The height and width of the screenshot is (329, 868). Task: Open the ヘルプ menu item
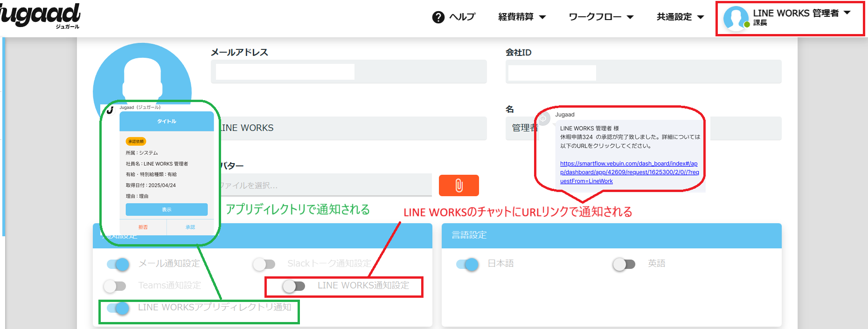(x=462, y=17)
